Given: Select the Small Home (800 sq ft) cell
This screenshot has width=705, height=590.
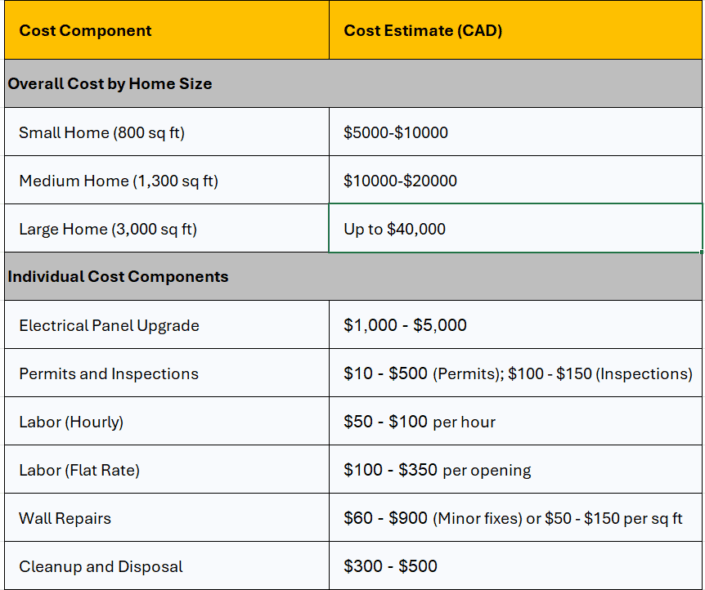Looking at the screenshot, I should tap(167, 132).
